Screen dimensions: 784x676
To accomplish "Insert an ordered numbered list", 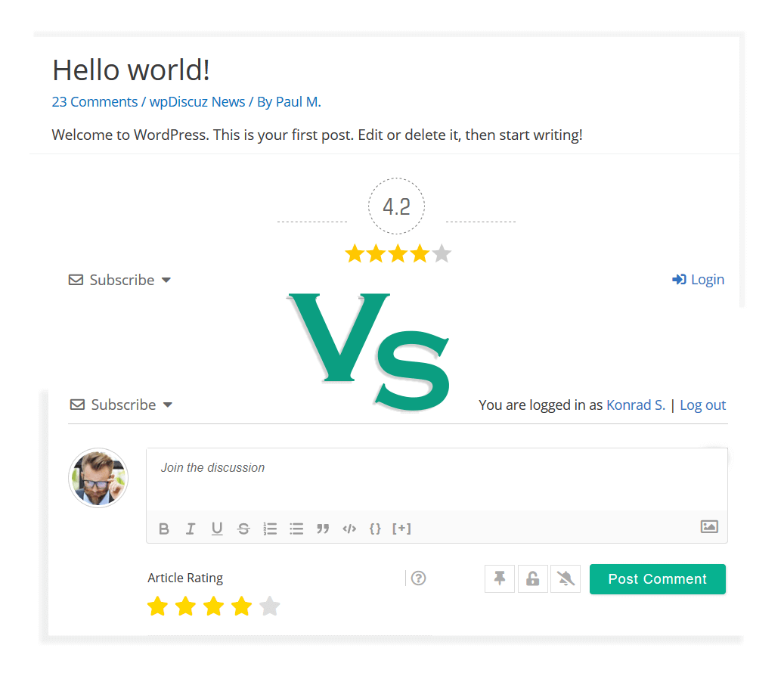I will click(270, 529).
